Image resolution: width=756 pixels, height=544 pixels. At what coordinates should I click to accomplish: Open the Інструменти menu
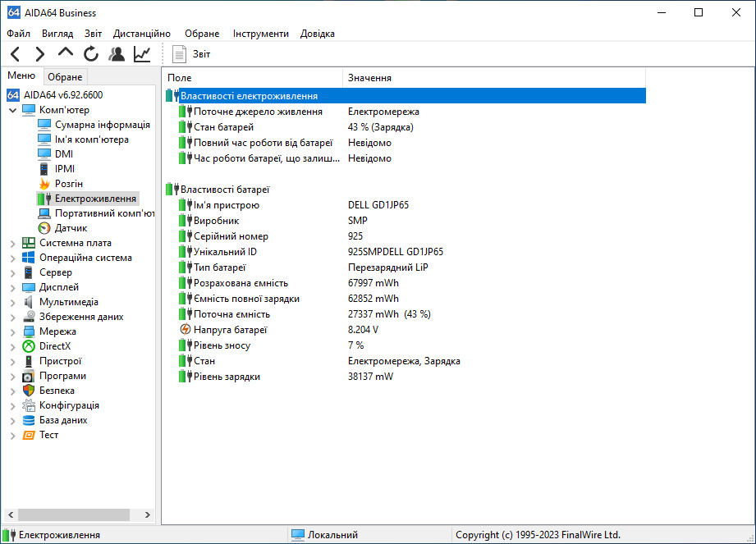point(260,34)
